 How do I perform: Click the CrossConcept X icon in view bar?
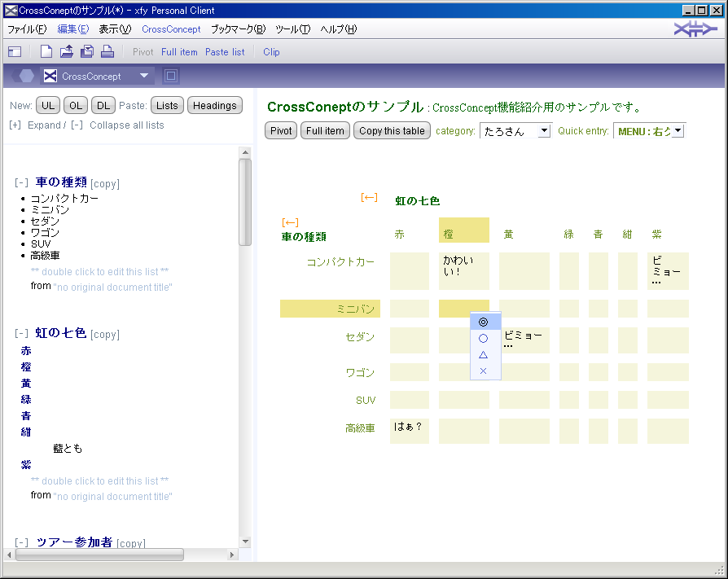click(x=50, y=76)
